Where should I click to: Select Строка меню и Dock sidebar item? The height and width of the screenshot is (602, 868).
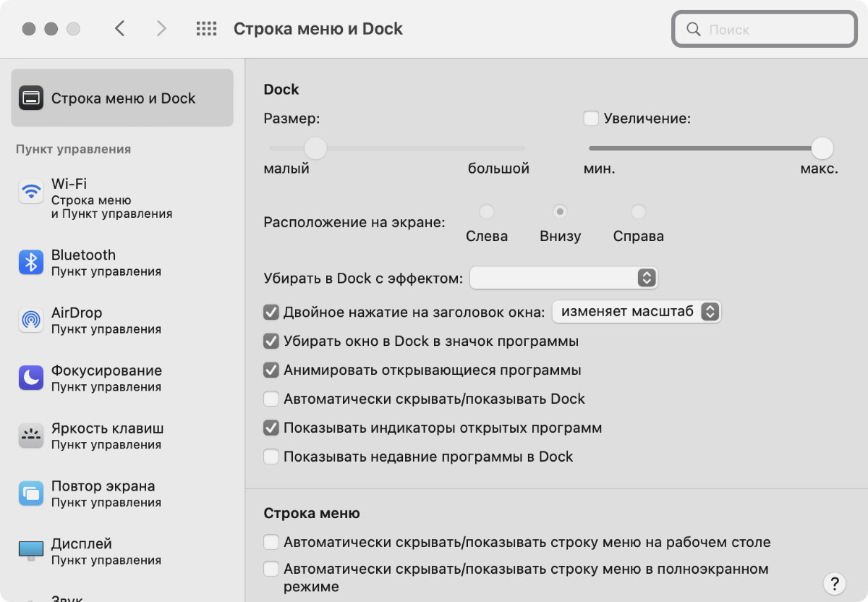(122, 98)
